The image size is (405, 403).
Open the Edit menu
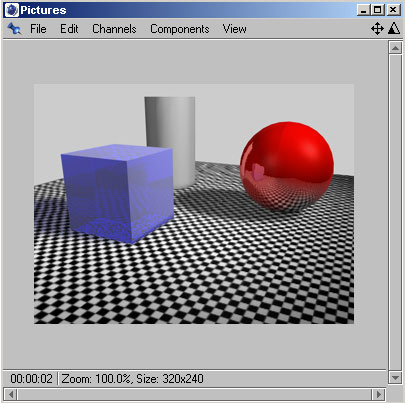click(69, 29)
